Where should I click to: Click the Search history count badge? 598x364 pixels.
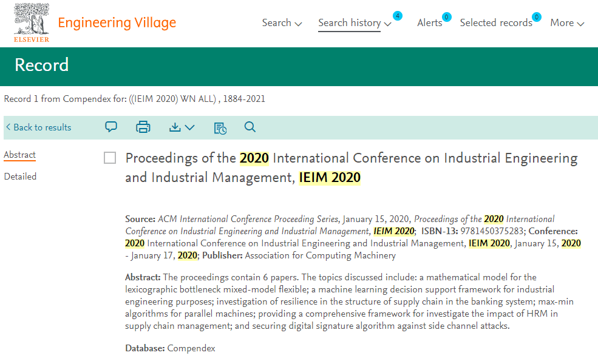[x=398, y=16]
